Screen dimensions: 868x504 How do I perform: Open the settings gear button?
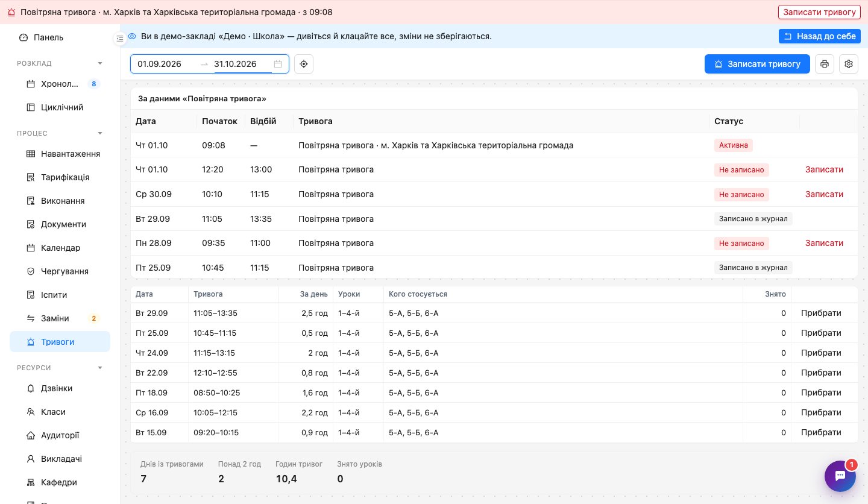click(x=849, y=64)
